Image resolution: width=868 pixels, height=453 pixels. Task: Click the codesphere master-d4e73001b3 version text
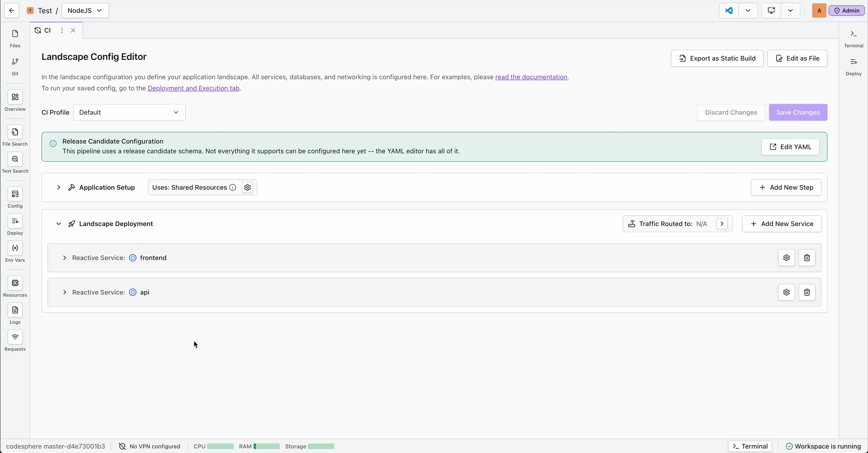click(x=56, y=446)
